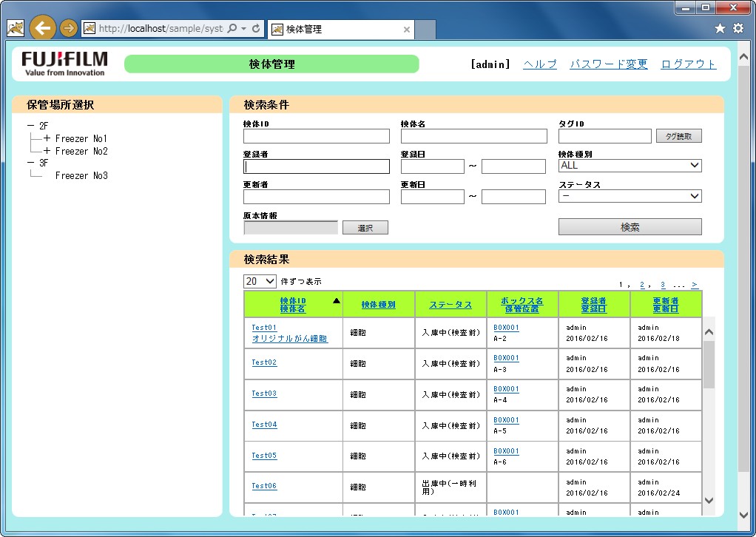The height and width of the screenshot is (537, 756).
Task: Click the refresh icon in address bar
Action: [x=256, y=28]
